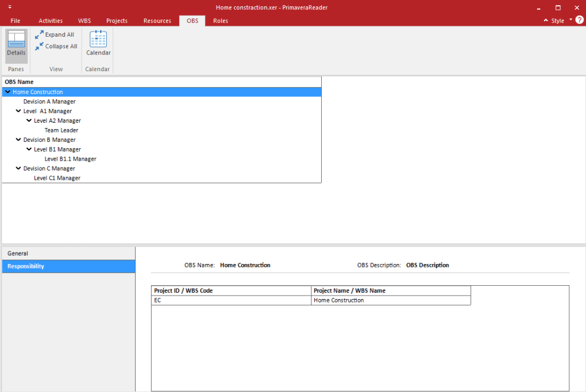Open the Resources ribbon tab

[157, 21]
